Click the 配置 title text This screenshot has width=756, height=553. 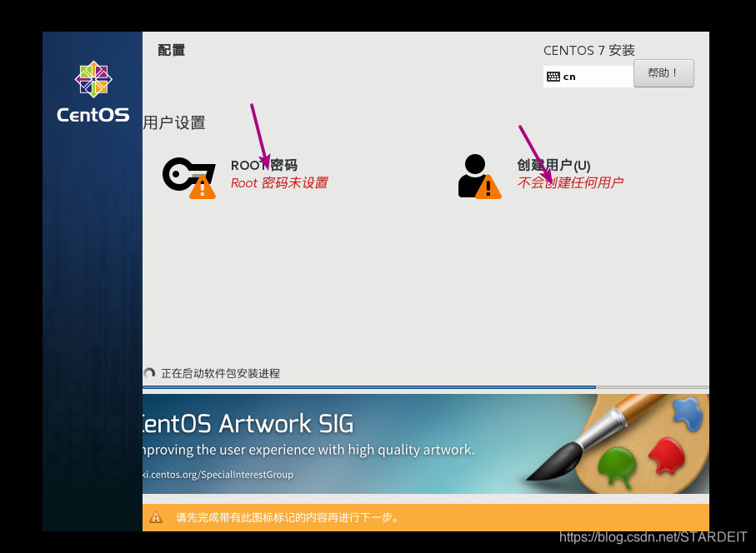point(171,50)
